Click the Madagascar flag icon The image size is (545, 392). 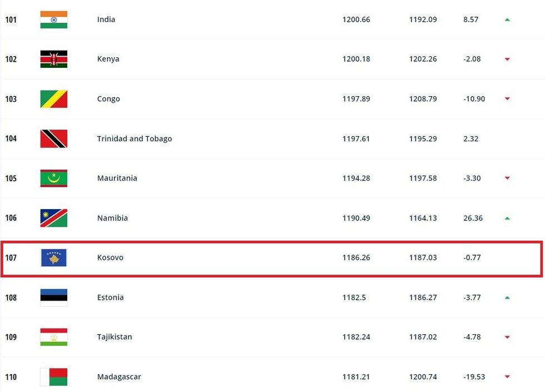click(x=54, y=377)
